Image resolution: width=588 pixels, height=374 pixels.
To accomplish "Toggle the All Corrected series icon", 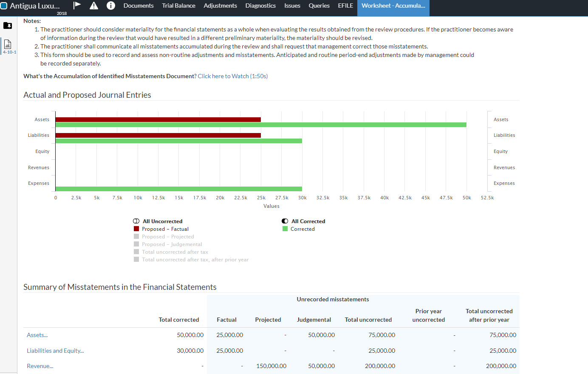I will pos(285,221).
